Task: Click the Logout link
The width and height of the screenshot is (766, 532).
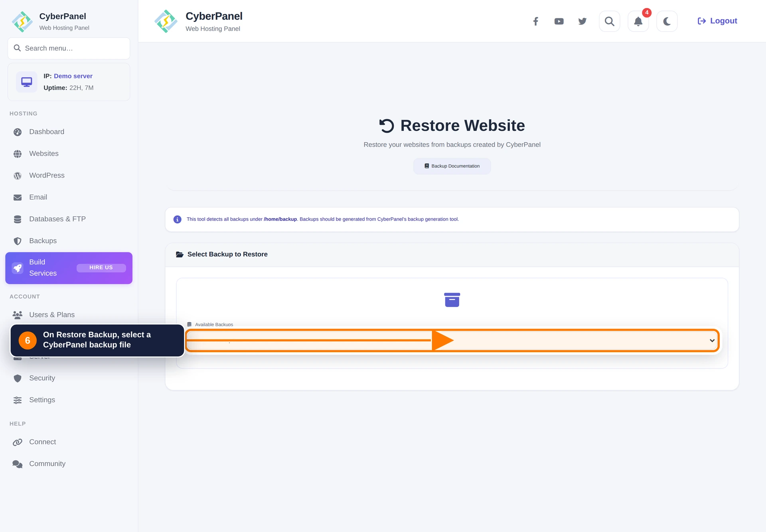Action: tap(717, 21)
